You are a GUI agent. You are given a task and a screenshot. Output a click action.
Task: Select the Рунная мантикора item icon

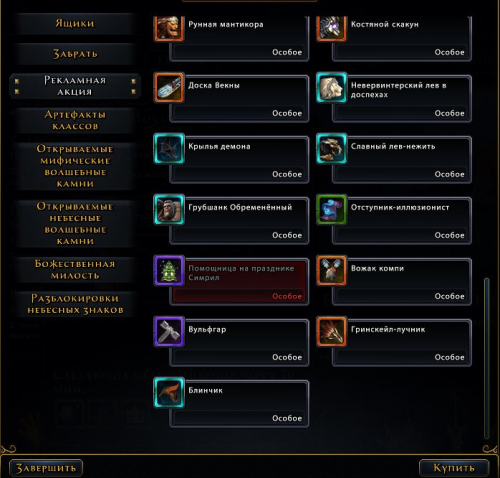(169, 28)
